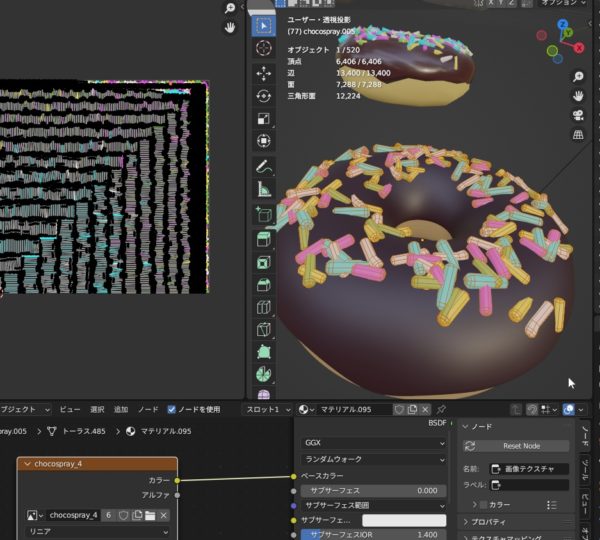Select the Cursor tool in viewport toolbar
This screenshot has width=600, height=540.
click(x=263, y=48)
